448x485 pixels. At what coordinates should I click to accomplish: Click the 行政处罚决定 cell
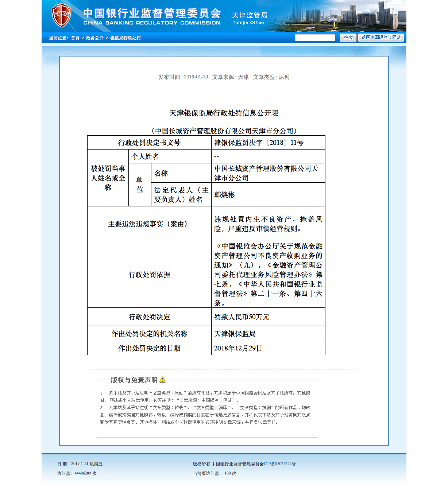click(x=149, y=317)
